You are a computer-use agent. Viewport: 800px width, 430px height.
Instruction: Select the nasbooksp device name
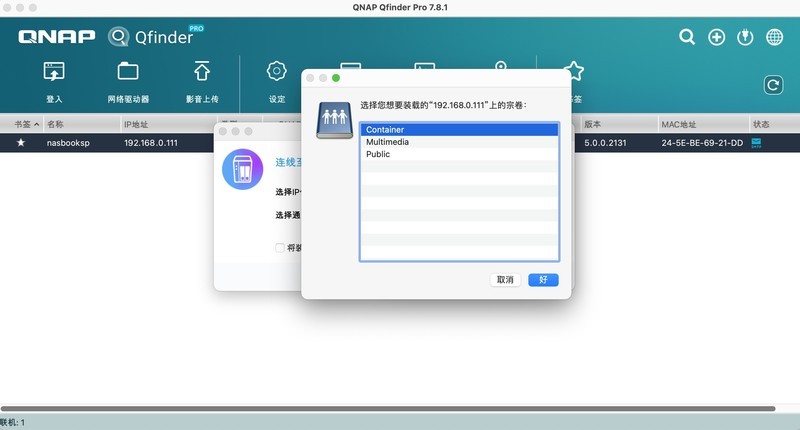point(68,143)
